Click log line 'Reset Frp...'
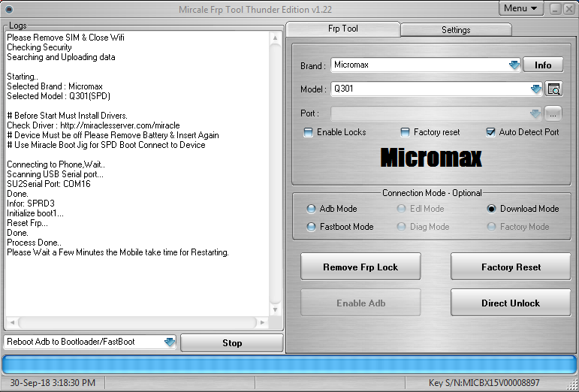 (27, 223)
